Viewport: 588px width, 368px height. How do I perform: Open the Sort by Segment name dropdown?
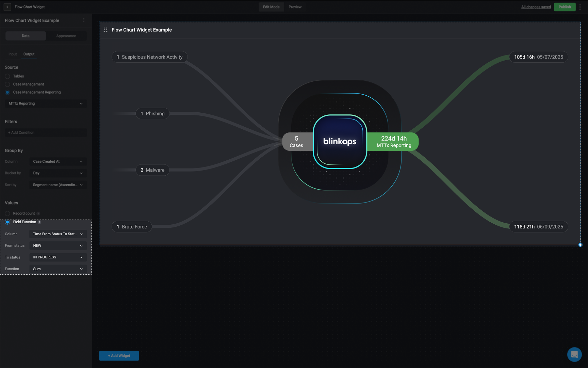[x=58, y=185]
